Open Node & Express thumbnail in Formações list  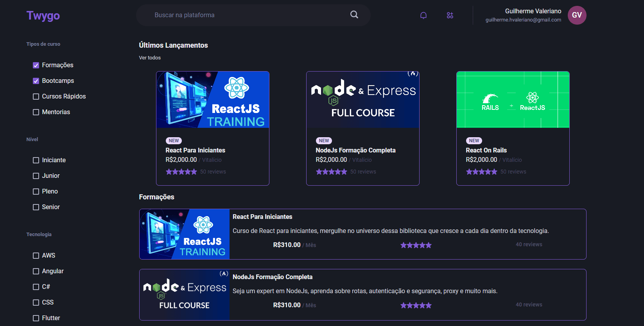click(x=185, y=295)
